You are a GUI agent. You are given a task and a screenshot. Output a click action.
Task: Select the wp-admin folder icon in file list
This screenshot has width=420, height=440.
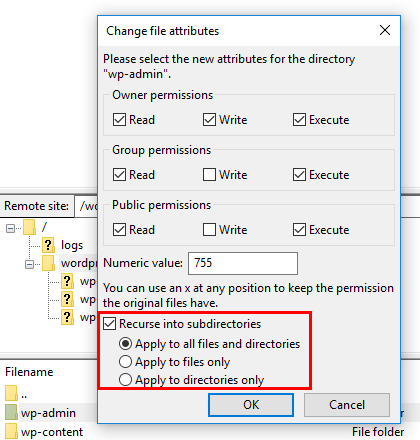tap(11, 412)
